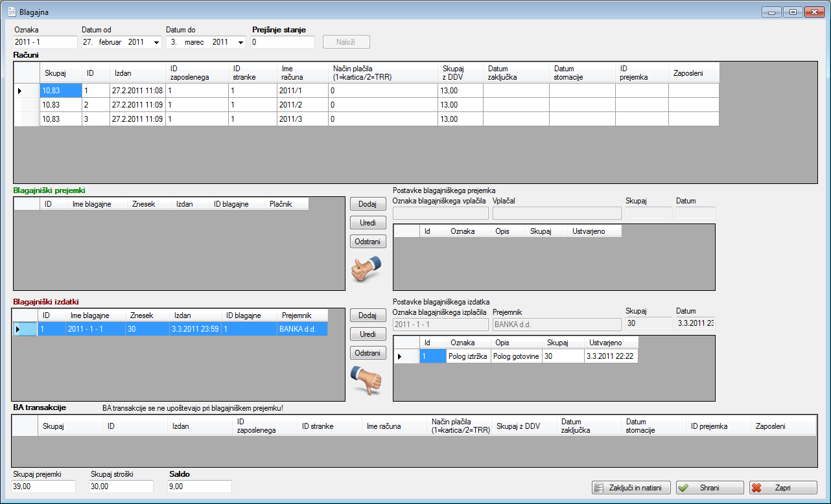831x504 pixels.
Task: Click Skupaj cell 10,83 in row ID 3
Action: pyautogui.click(x=61, y=119)
